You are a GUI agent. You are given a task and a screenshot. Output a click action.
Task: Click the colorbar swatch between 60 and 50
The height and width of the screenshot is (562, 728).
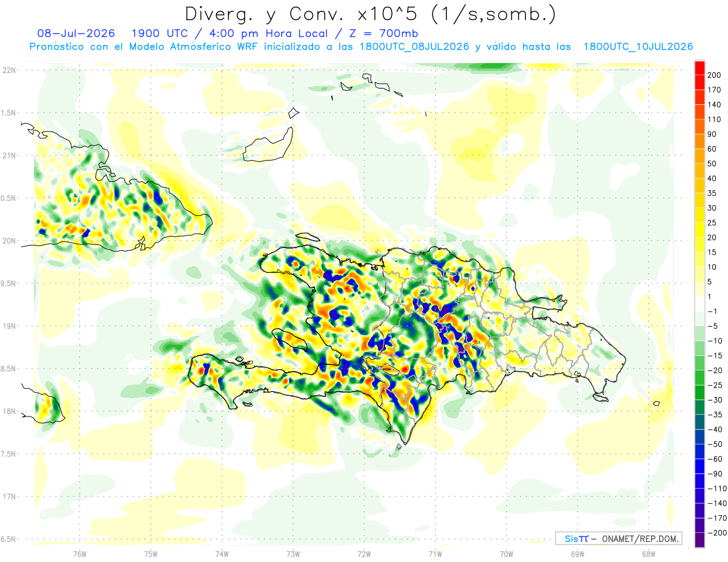699,156
